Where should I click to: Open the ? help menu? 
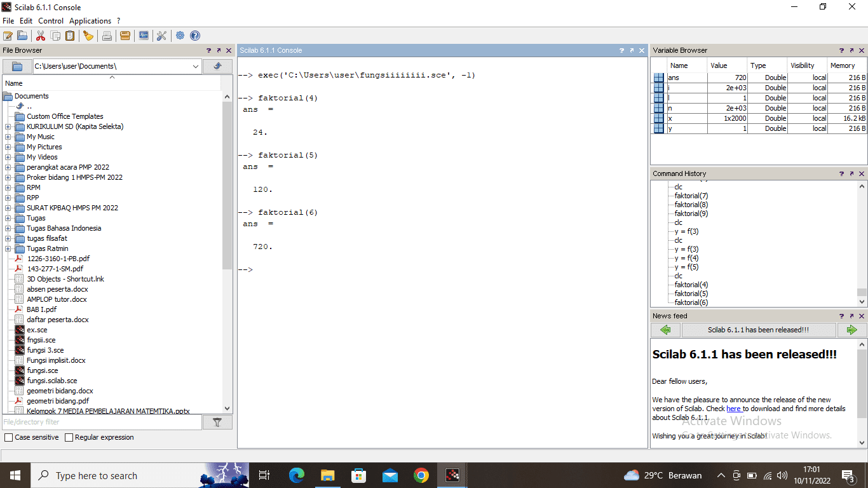[x=118, y=21]
